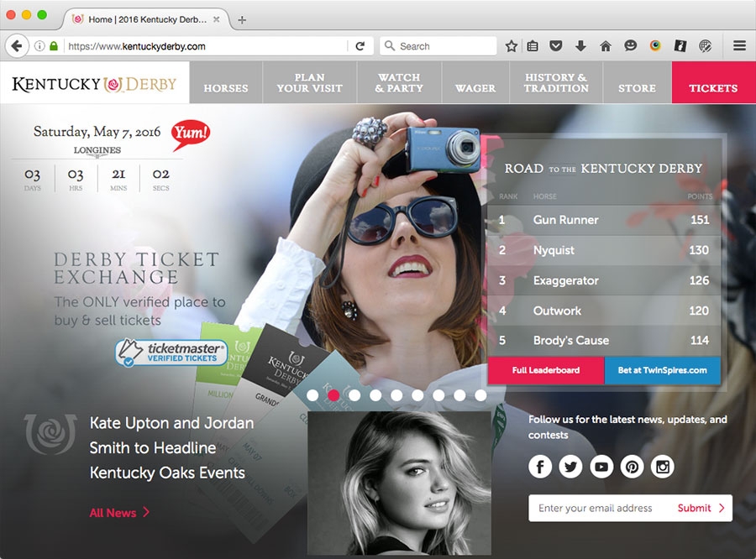Open the Instagram social icon
Screen dimensions: 756x559
click(663, 467)
